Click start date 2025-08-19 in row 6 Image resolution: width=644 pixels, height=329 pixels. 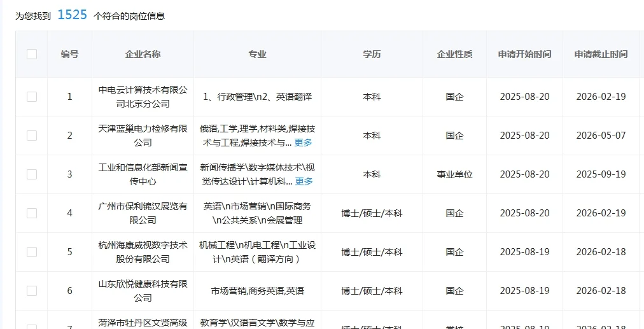pyautogui.click(x=524, y=291)
